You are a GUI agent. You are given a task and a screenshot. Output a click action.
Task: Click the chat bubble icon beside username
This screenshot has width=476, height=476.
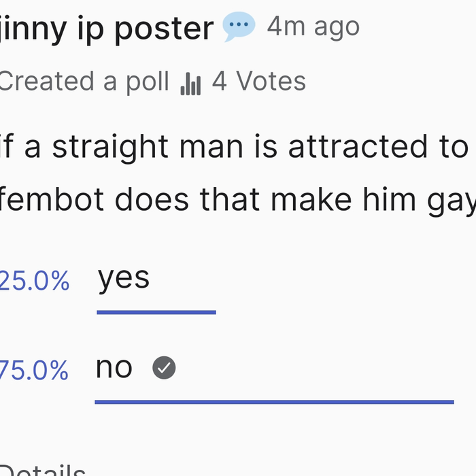pyautogui.click(x=239, y=27)
